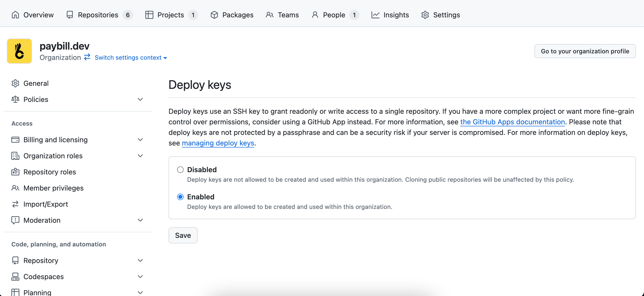
Task: Click the Save button
Action: [x=183, y=235]
